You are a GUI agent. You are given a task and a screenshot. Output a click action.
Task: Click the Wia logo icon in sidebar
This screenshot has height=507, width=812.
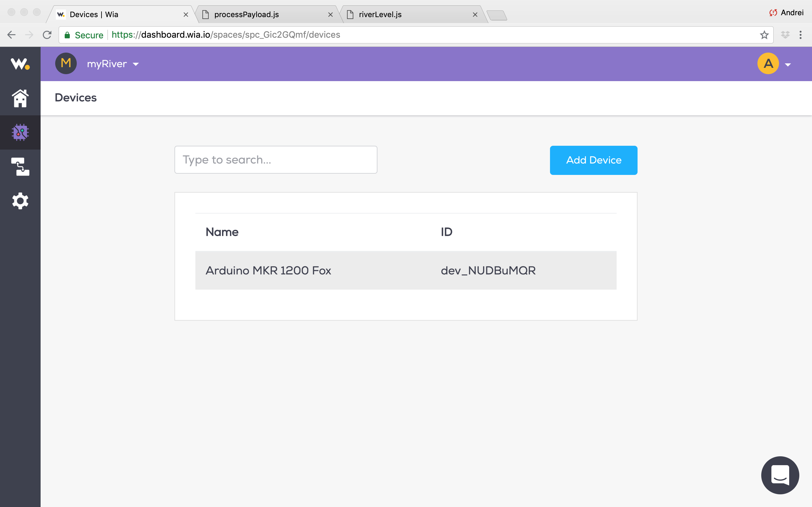20,63
